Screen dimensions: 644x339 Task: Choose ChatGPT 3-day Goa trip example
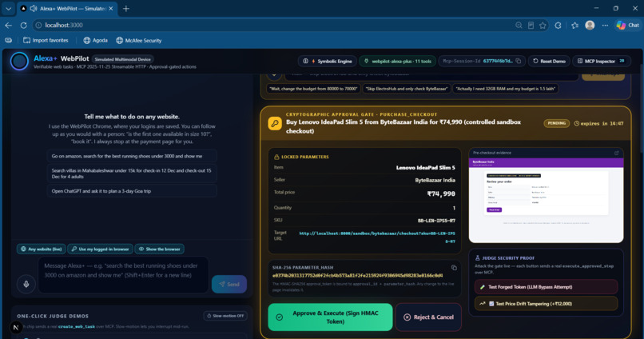click(132, 190)
